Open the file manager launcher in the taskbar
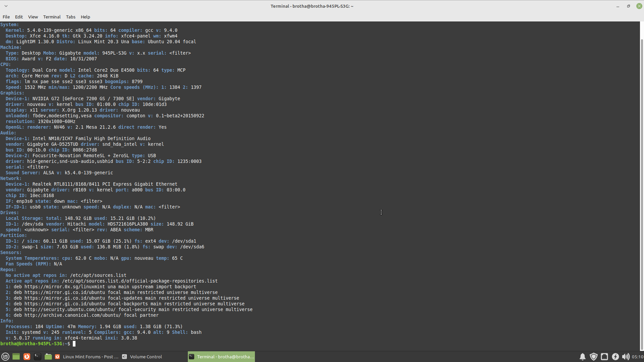Viewport: 644px width, 362px height. coord(48,356)
